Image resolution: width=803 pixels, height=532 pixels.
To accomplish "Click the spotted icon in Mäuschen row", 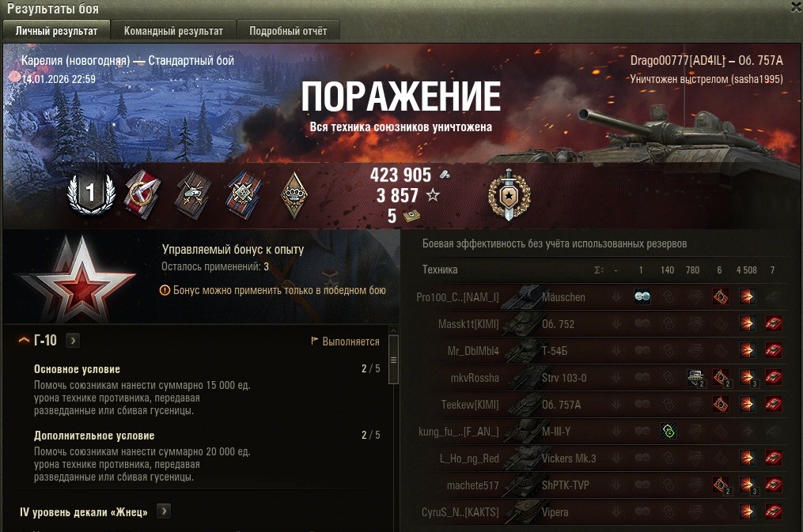I will (642, 296).
